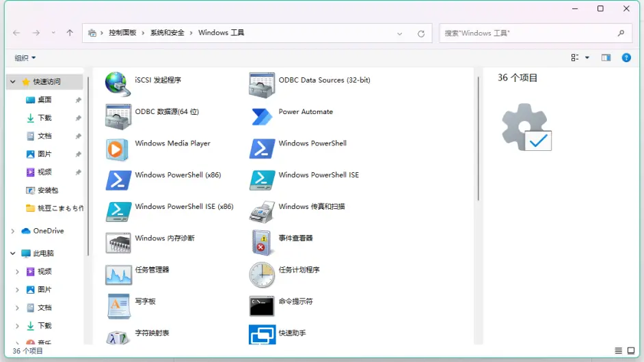Click the help question mark icon
Image resolution: width=644 pixels, height=362 pixels.
pos(626,57)
